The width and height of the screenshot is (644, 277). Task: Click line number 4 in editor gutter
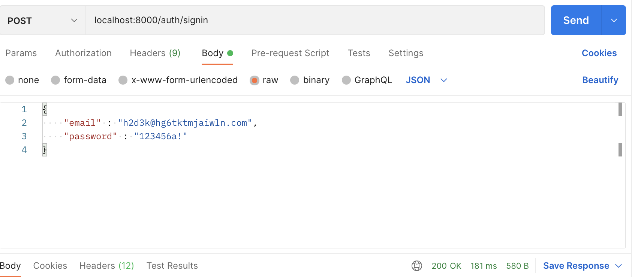[x=24, y=150]
